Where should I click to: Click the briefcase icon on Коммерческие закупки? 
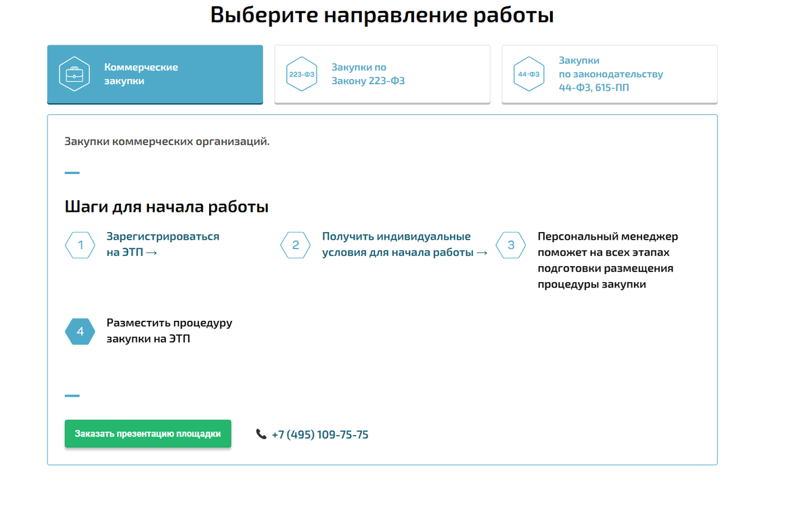point(74,74)
